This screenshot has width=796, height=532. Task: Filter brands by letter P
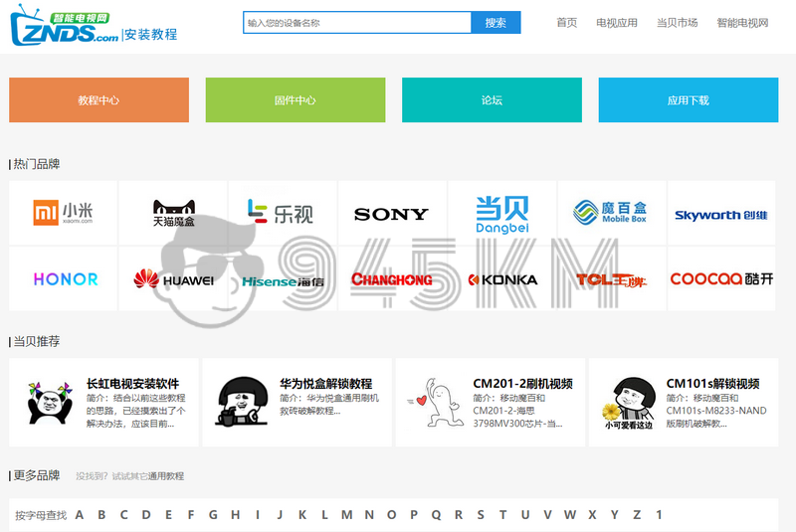point(414,515)
